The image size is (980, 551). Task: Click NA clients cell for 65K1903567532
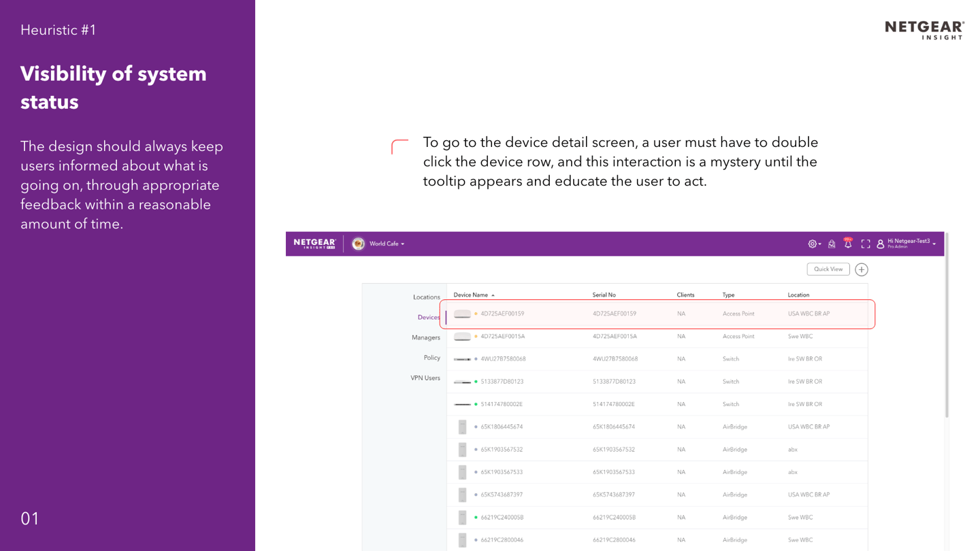coord(681,450)
